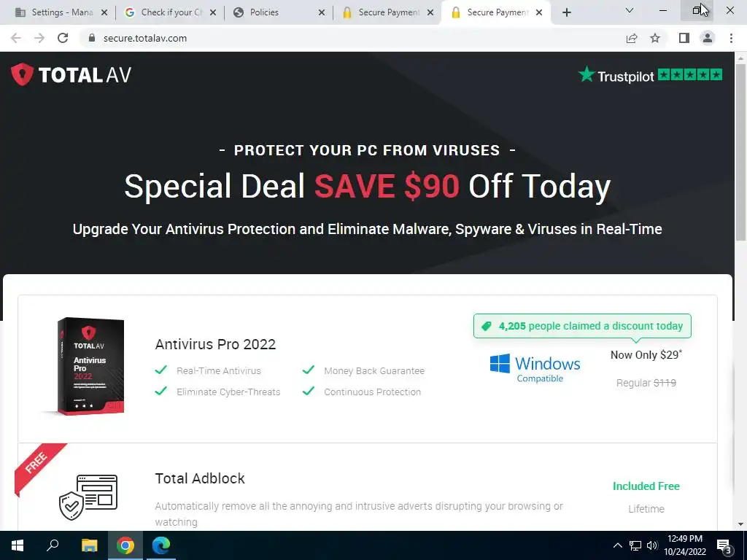747x560 pixels.
Task: Click the TotalAV shield logo
Action: (22, 74)
